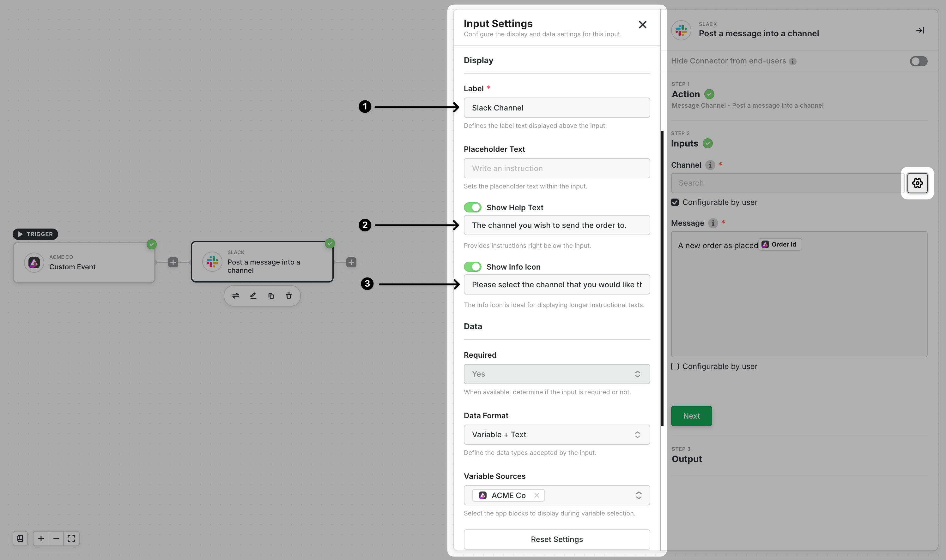Click the Placeholder Text input field
Screen dimensions: 946x560
pos(557,168)
